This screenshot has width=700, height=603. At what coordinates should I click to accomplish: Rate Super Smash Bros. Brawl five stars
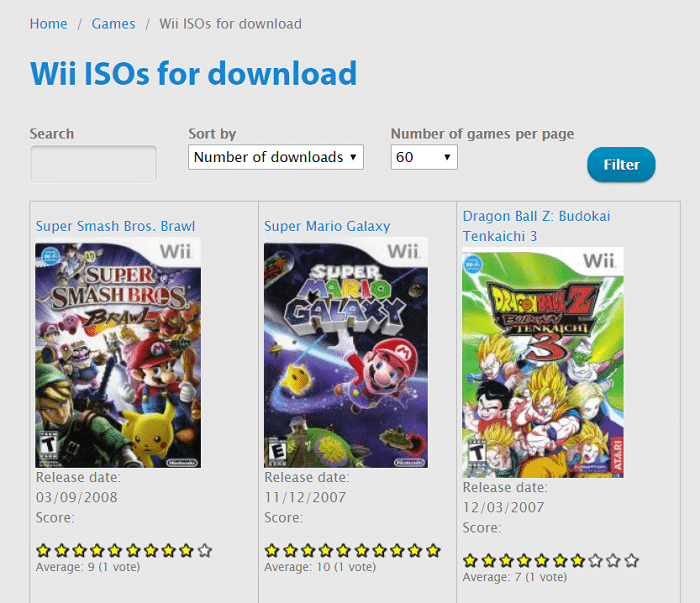(x=115, y=551)
